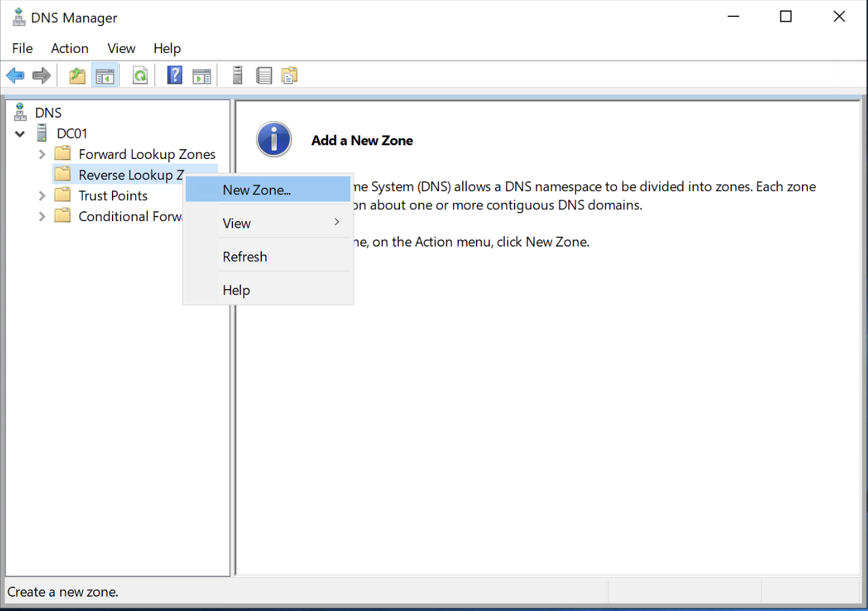
Task: Toggle the Show/Hide Console Tree icon
Action: (105, 76)
